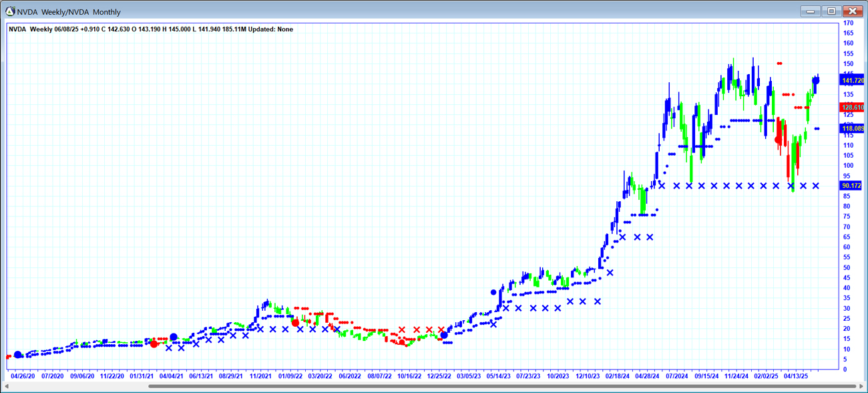Click the 75 price axis label

tap(848, 217)
